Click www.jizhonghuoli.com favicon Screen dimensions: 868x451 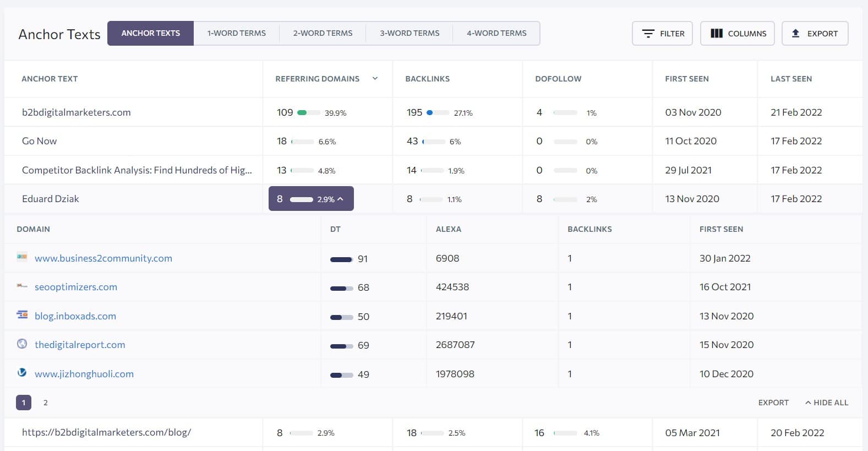tap(22, 373)
